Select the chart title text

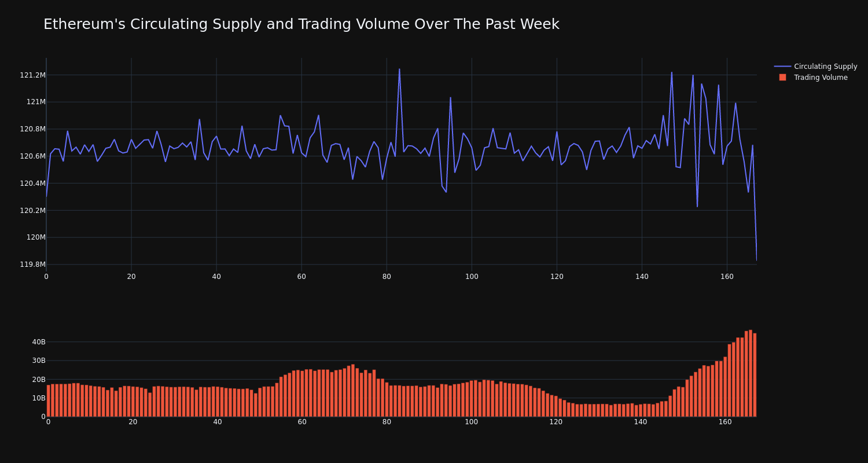click(301, 24)
